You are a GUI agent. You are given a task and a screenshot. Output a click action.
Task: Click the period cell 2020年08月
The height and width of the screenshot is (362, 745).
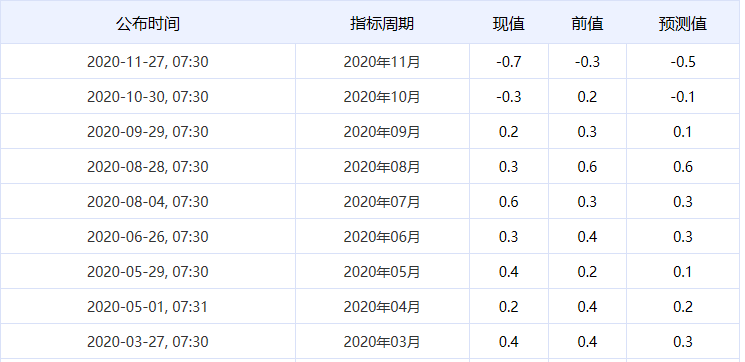(x=382, y=167)
